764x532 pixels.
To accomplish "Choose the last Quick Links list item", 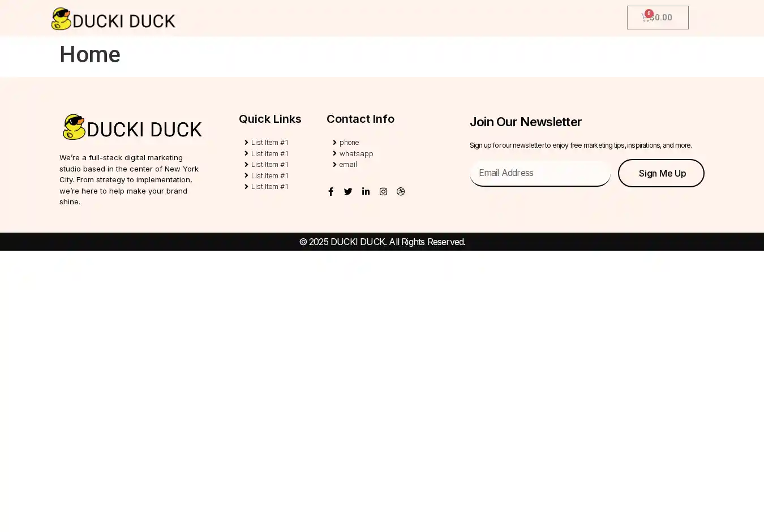I will tap(269, 187).
